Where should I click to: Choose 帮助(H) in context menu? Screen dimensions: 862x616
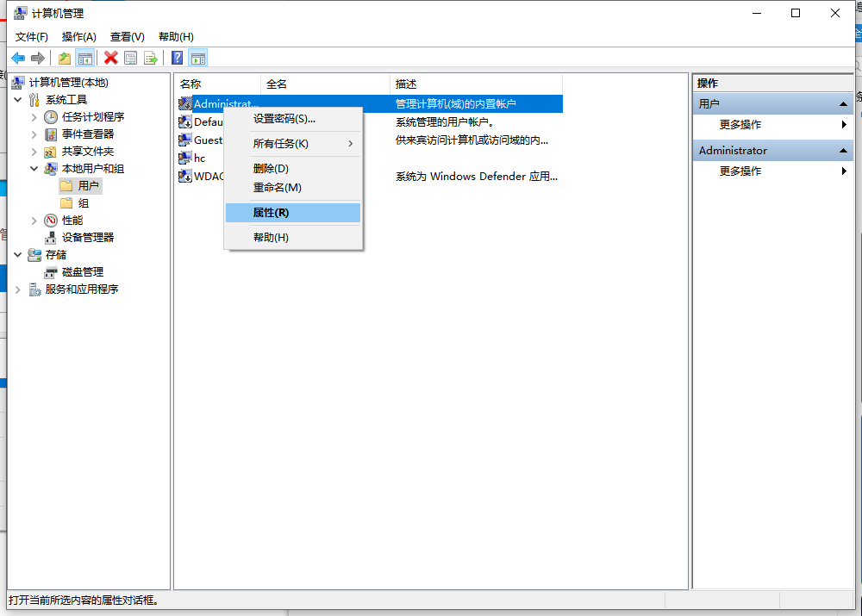pos(293,238)
